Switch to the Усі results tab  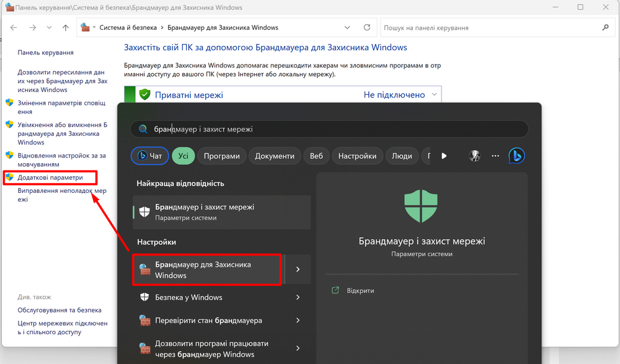183,156
